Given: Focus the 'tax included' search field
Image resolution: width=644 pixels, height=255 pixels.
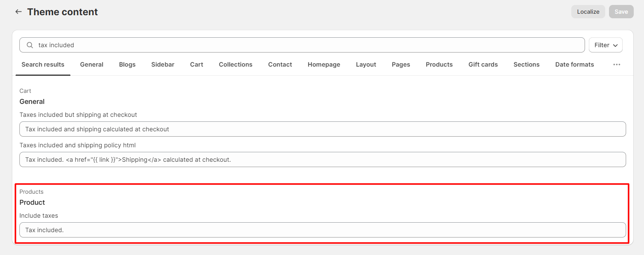Looking at the screenshot, I should tap(304, 45).
